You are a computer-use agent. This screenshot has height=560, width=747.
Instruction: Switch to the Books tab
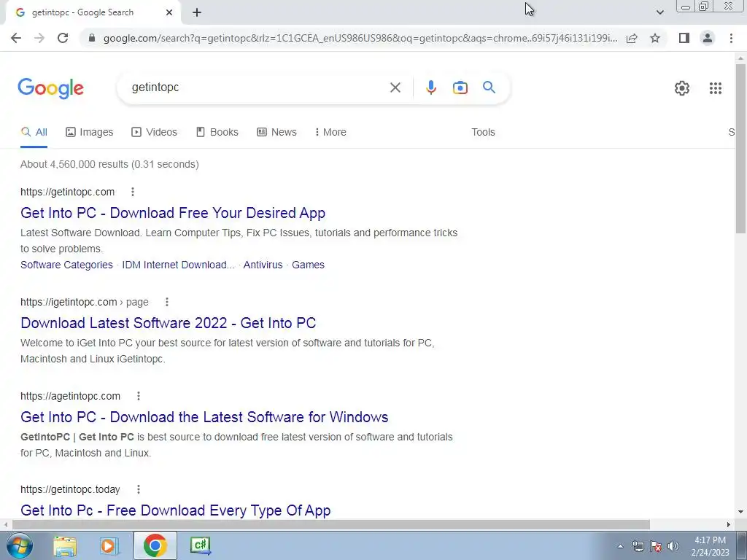click(217, 133)
